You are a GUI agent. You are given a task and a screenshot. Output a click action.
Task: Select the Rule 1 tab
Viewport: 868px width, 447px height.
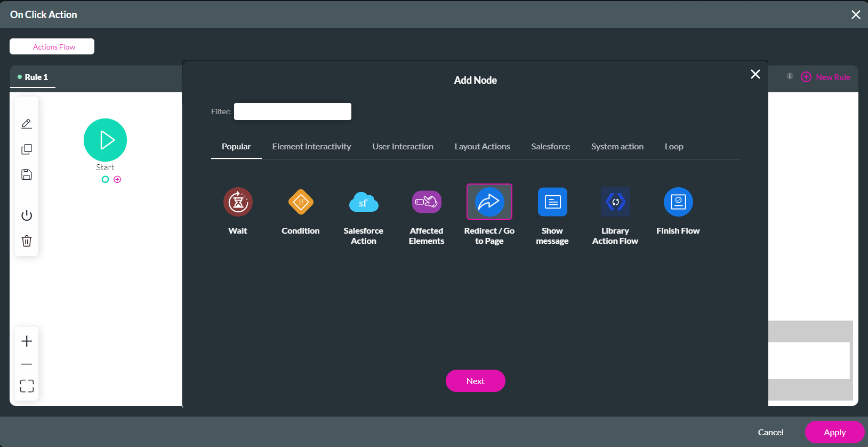pyautogui.click(x=33, y=77)
